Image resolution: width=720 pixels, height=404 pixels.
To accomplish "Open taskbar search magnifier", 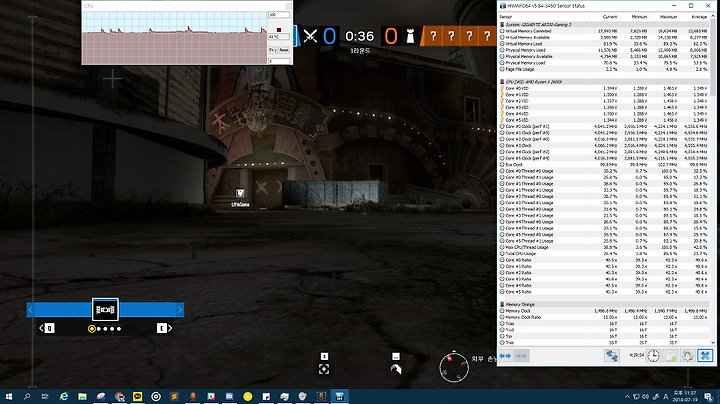I will [x=27, y=396].
